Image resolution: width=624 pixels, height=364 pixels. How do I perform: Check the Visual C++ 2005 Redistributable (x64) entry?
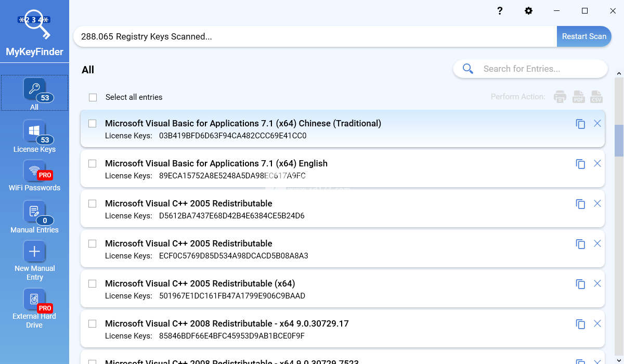click(x=93, y=283)
